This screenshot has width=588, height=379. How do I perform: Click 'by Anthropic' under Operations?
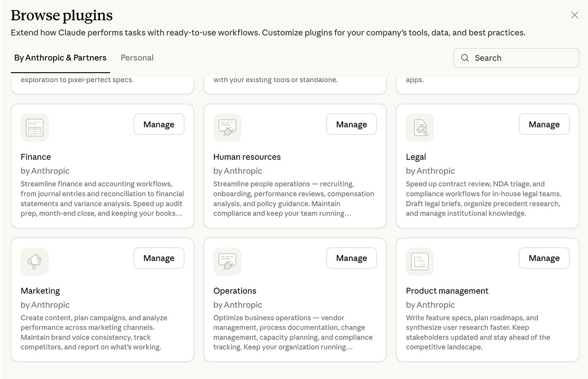click(x=238, y=305)
